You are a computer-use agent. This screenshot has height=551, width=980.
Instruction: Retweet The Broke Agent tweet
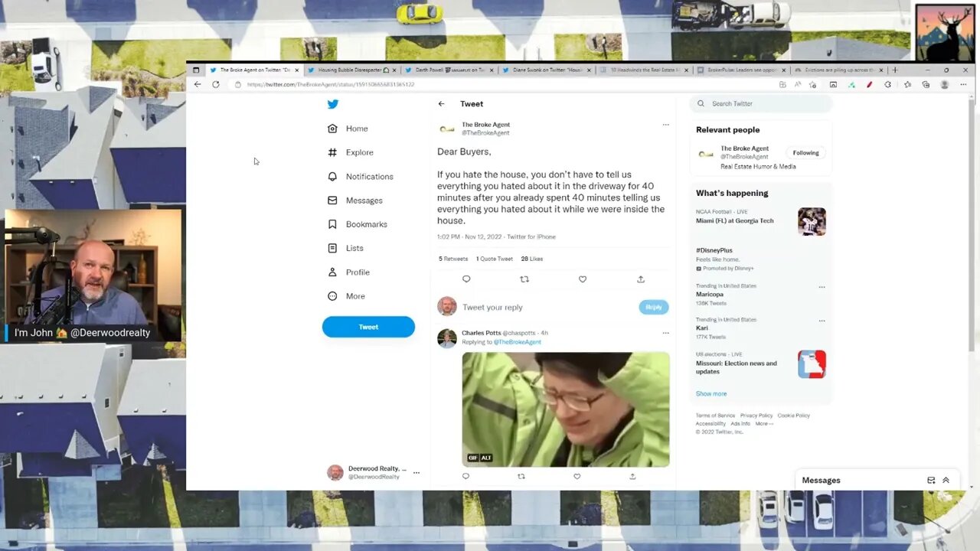point(524,279)
